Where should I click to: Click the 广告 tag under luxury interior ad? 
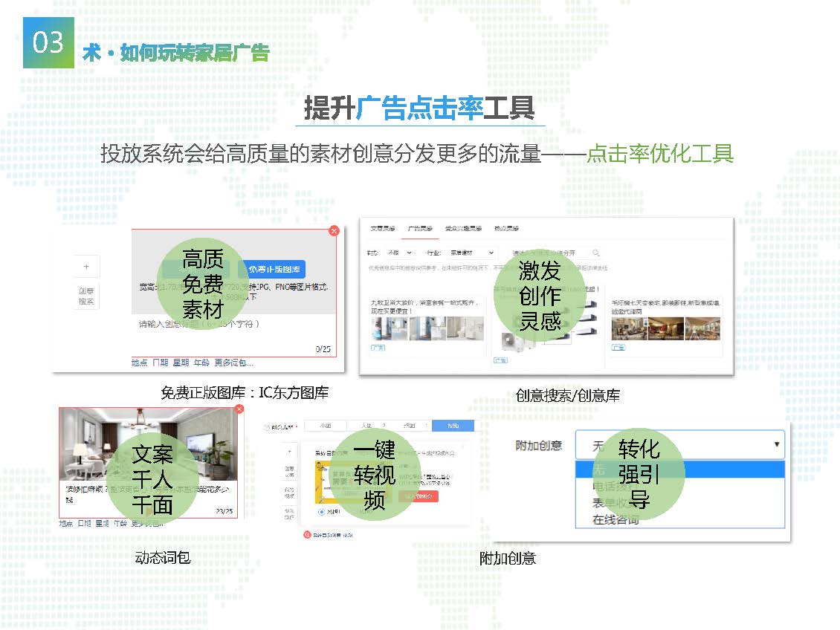coord(618,348)
